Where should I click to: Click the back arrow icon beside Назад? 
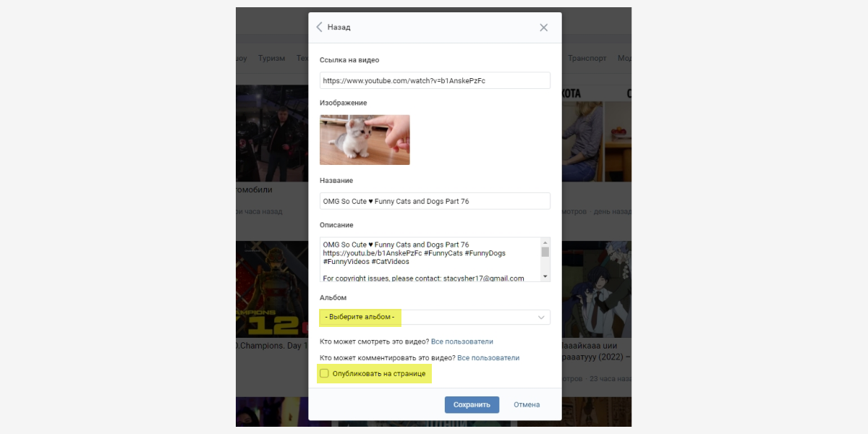pos(319,27)
